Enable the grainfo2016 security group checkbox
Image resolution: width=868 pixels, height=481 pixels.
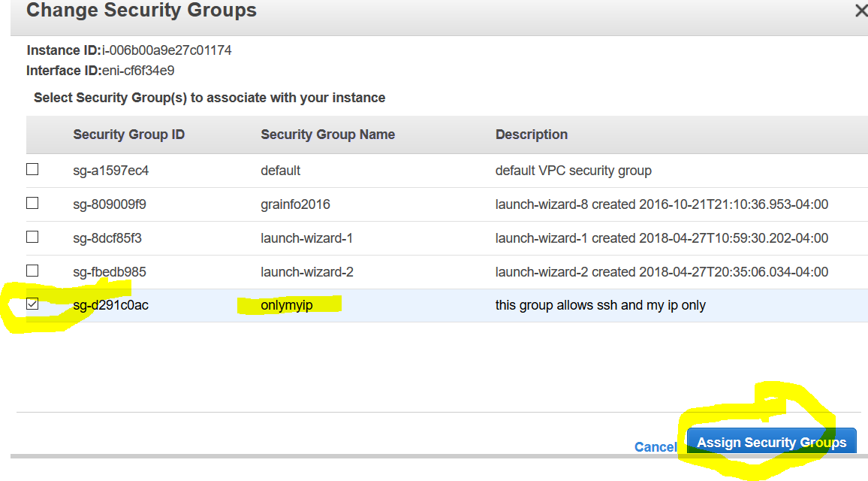click(x=32, y=203)
